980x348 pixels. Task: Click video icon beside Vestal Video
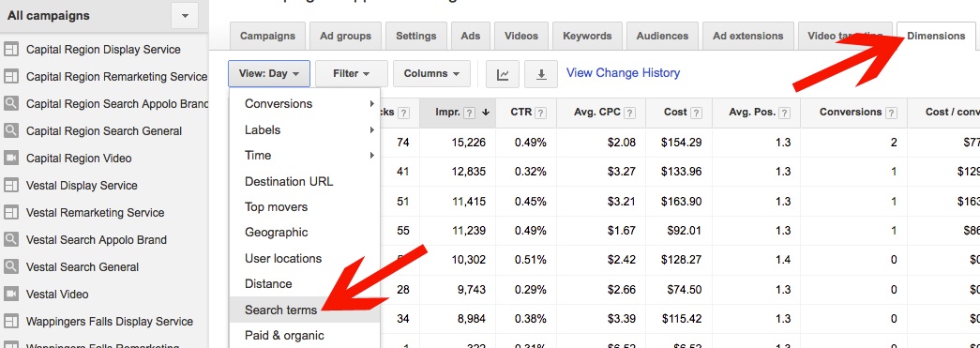(x=10, y=295)
